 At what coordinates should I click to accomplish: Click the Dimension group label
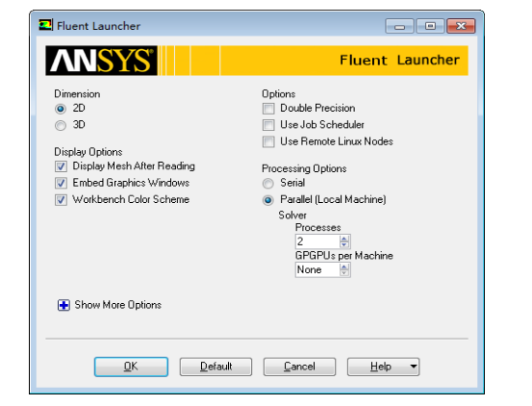[77, 94]
